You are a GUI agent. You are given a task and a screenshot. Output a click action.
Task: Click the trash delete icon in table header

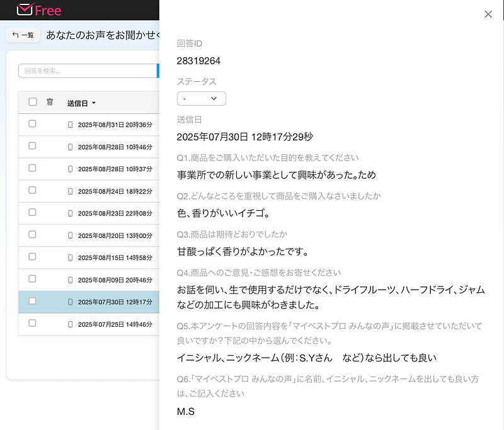pyautogui.click(x=50, y=102)
